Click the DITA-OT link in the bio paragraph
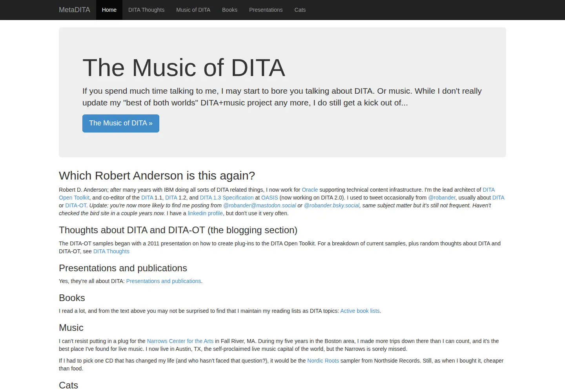The image size is (565, 392). click(76, 205)
